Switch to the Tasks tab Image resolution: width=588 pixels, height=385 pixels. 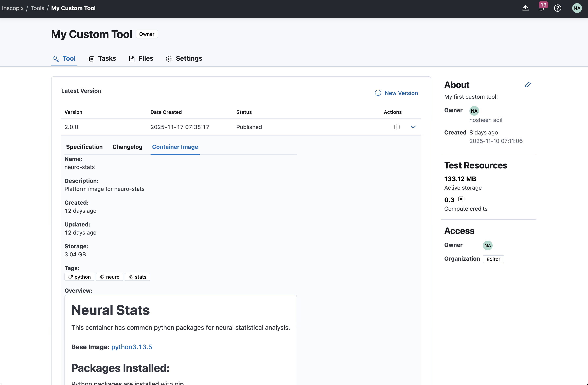[x=102, y=59]
